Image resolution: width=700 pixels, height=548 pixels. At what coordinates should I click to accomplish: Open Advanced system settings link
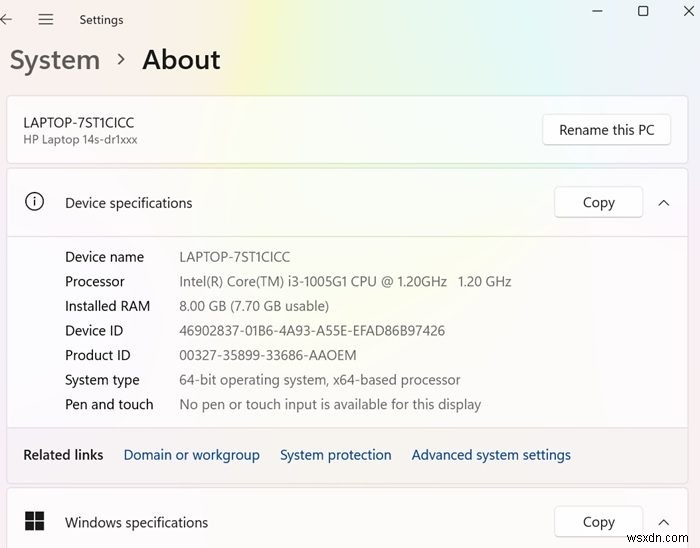point(491,455)
